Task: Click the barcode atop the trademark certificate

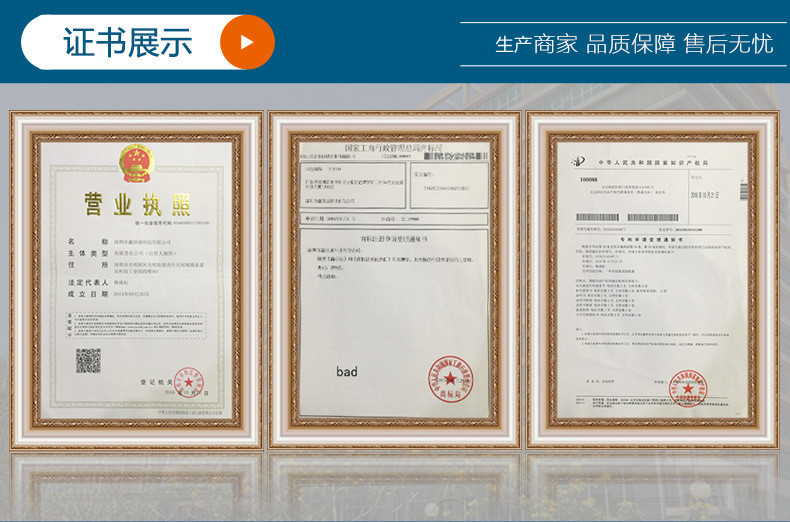Action: pyautogui.click(x=456, y=156)
